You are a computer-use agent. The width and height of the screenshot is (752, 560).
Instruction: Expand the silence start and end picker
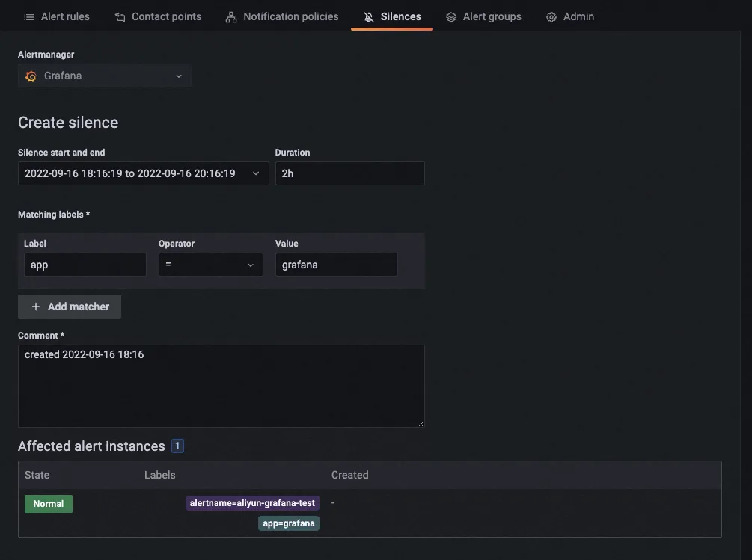tap(143, 173)
